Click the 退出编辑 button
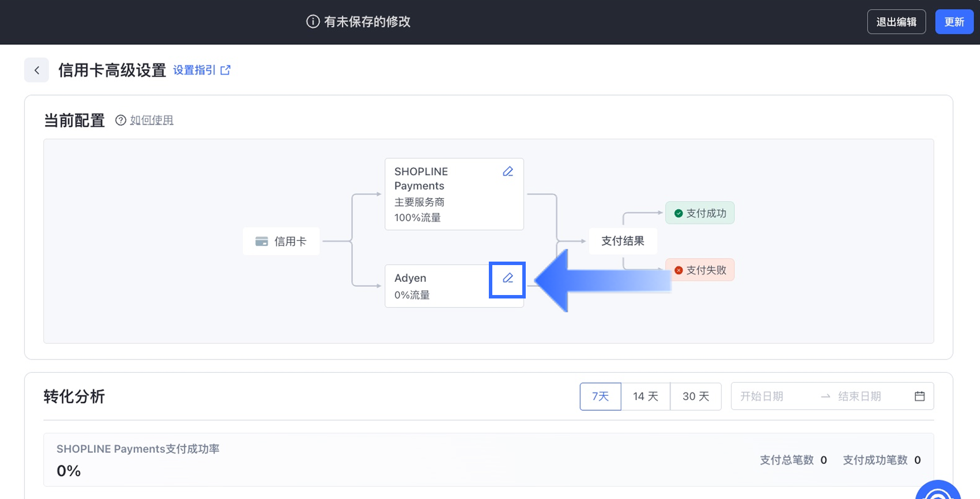Viewport: 980px width, 499px height. point(896,22)
